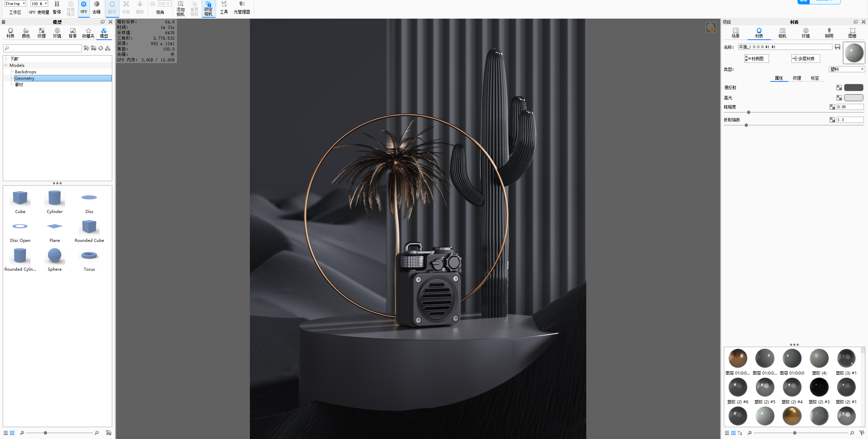The width and height of the screenshot is (868, 439).
Task: Click the library search input field
Action: click(x=43, y=48)
